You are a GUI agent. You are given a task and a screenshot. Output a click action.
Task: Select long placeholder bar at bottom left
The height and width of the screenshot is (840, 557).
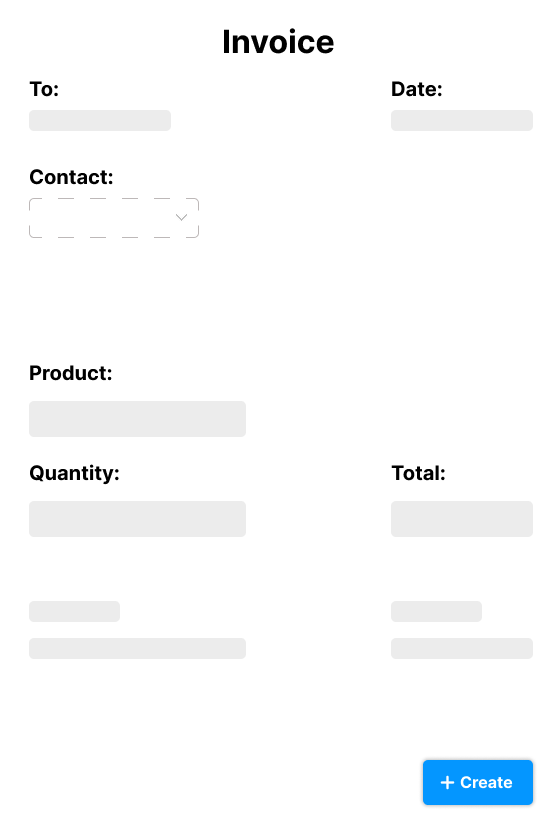point(138,648)
